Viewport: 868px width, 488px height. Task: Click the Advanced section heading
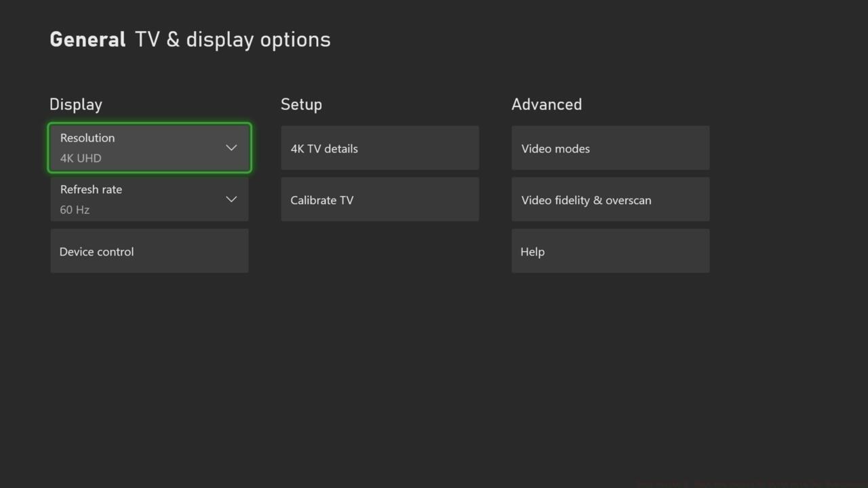[547, 104]
